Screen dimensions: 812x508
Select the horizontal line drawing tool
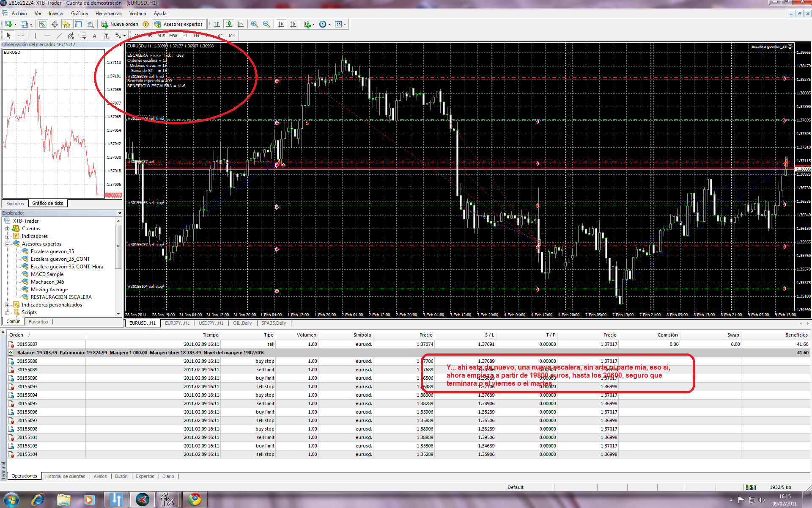coord(47,36)
